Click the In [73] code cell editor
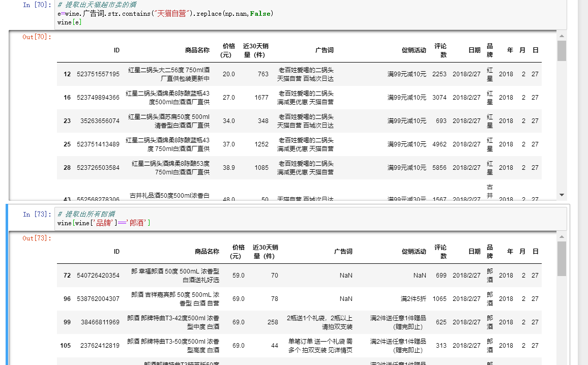 pyautogui.click(x=310, y=219)
